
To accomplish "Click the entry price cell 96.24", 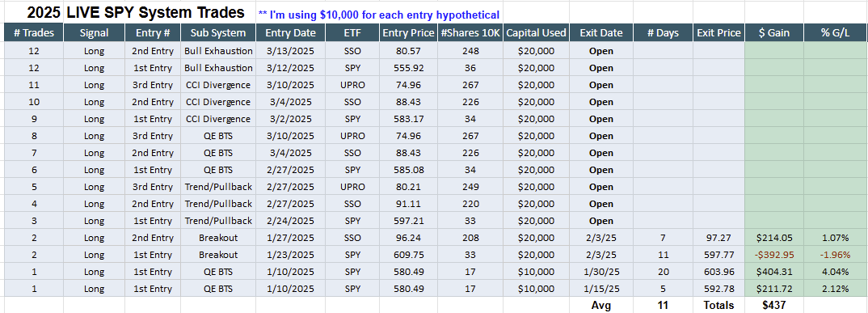I will tap(408, 238).
